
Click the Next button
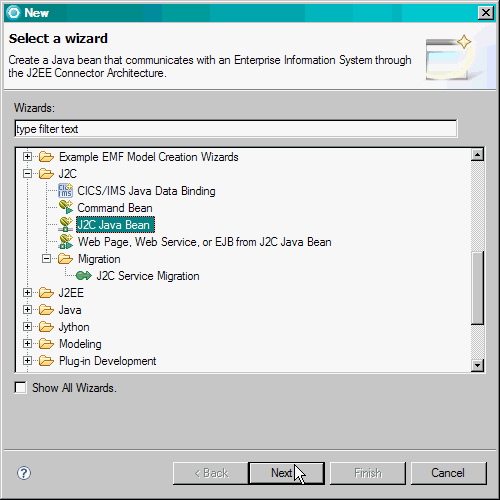click(286, 473)
